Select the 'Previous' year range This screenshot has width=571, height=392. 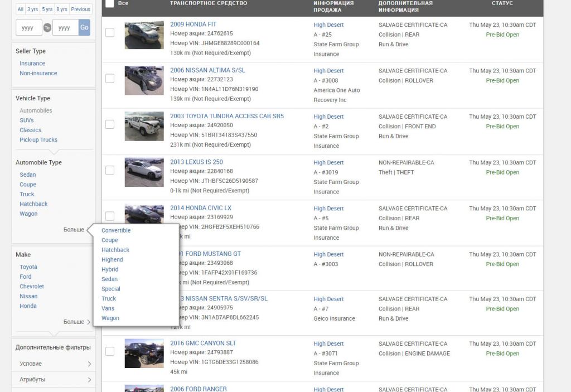(80, 9)
